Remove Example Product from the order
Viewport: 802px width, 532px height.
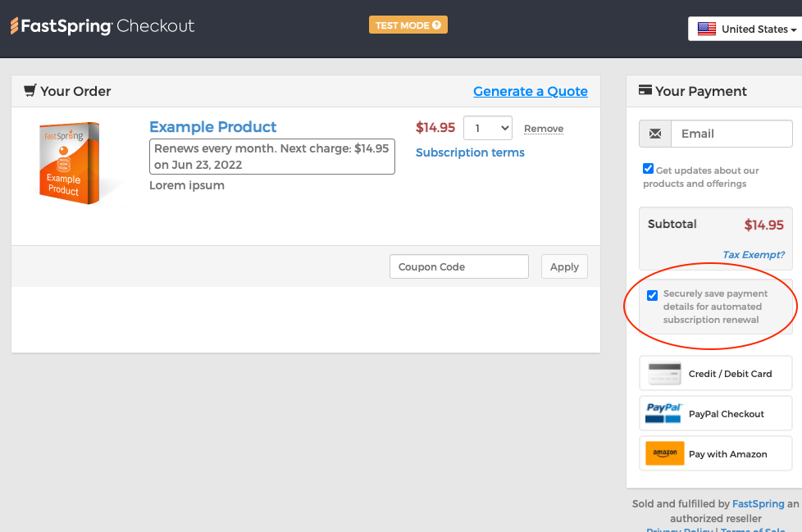tap(544, 129)
